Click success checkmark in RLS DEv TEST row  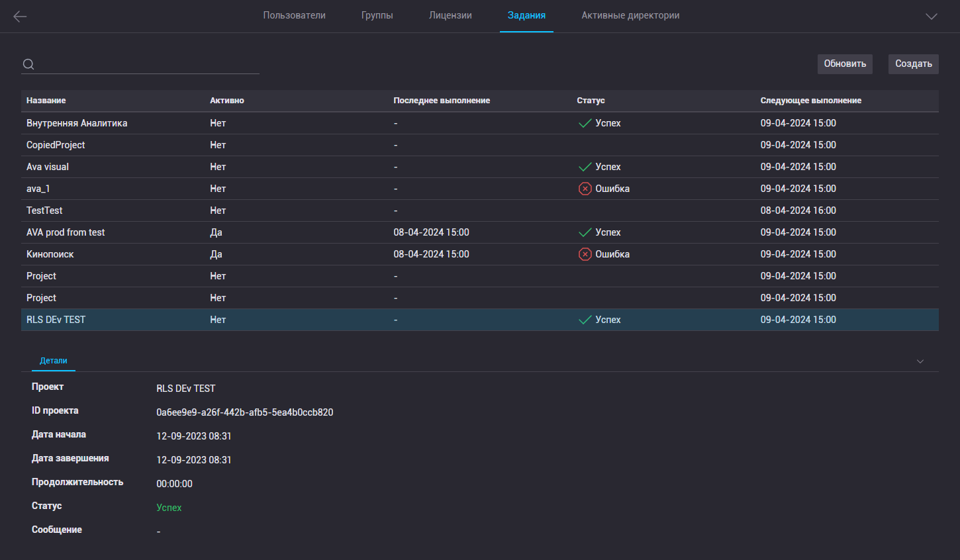coord(585,320)
